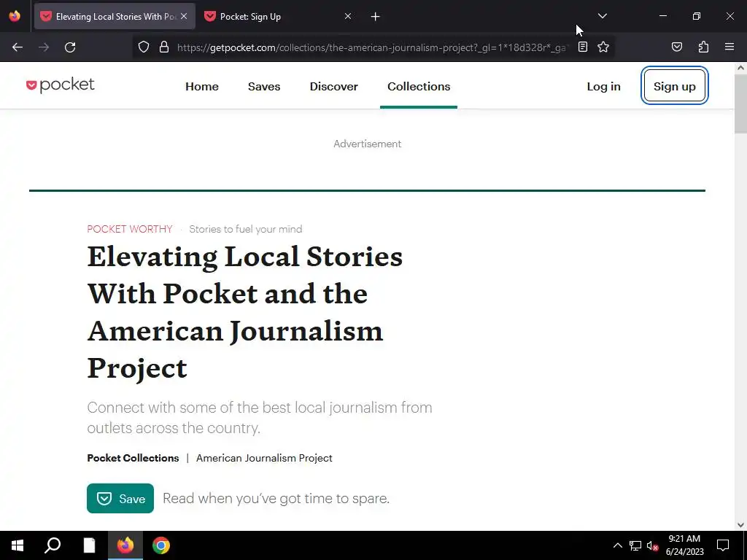
Task: Click the Elevating Local Stories headline
Action: coord(245,312)
